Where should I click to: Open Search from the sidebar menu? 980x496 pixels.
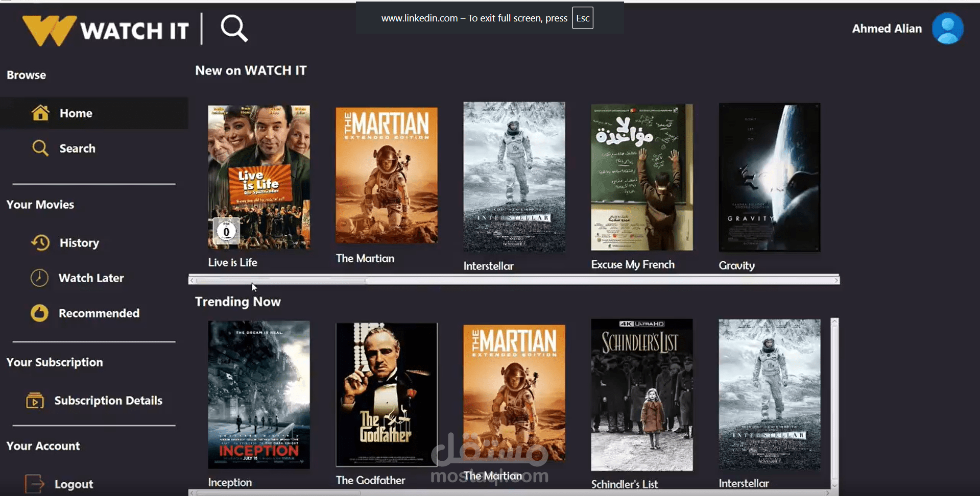(x=77, y=148)
